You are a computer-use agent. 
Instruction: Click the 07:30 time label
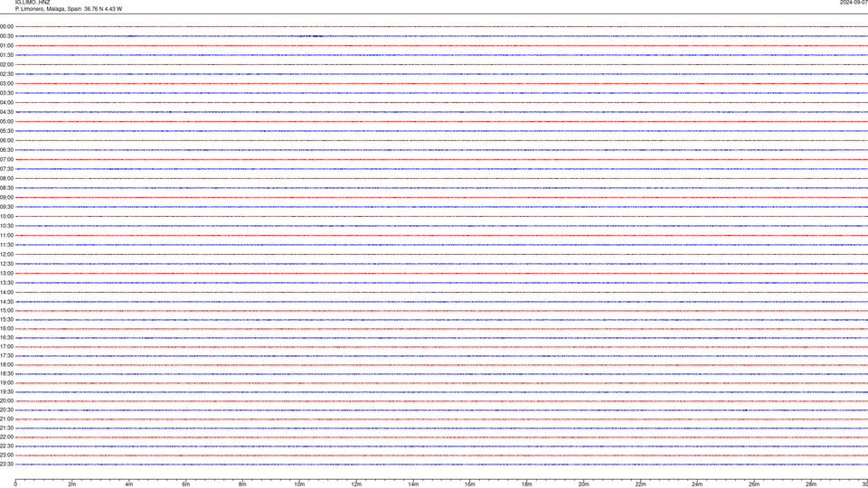6,169
